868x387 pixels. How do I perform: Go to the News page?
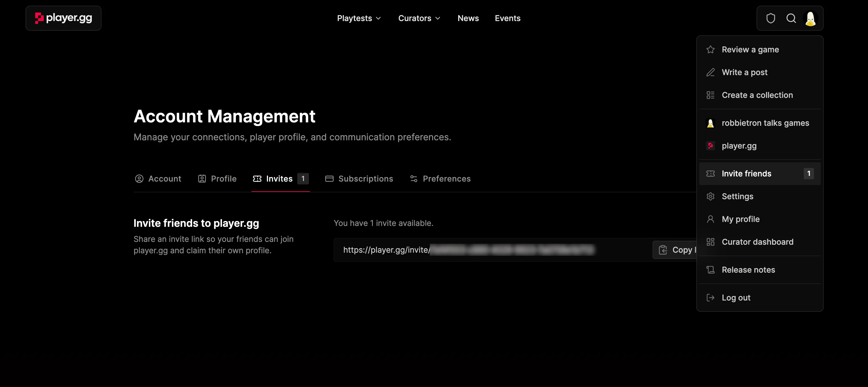coord(468,18)
